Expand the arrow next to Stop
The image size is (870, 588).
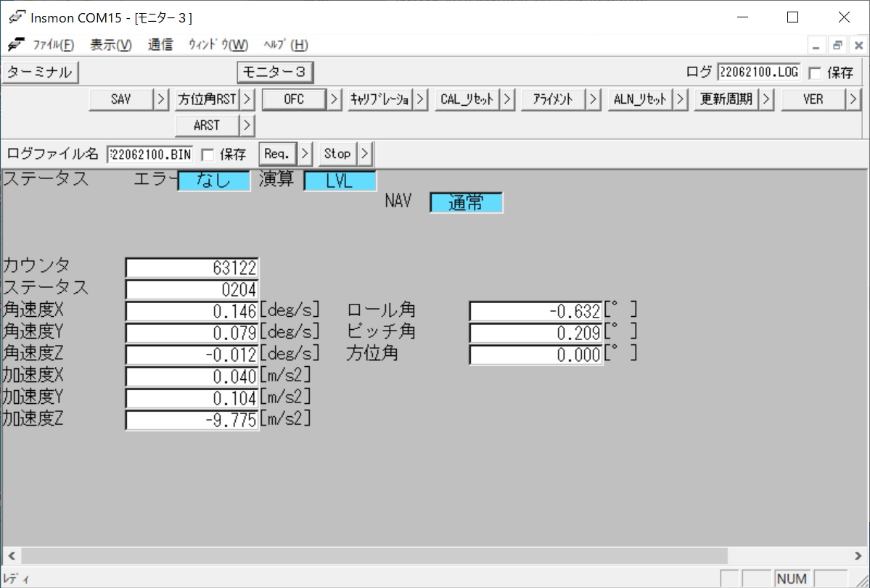(x=365, y=154)
